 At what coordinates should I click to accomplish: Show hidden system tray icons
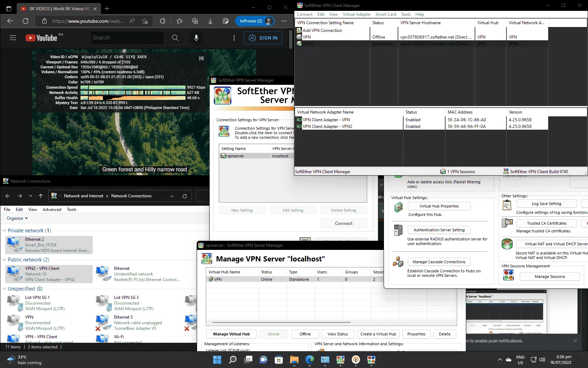(500, 360)
